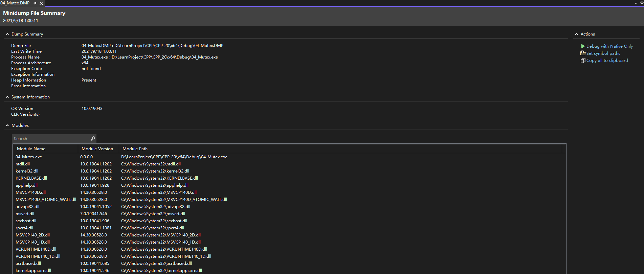Click the Debug with Native Only play icon

(x=583, y=46)
